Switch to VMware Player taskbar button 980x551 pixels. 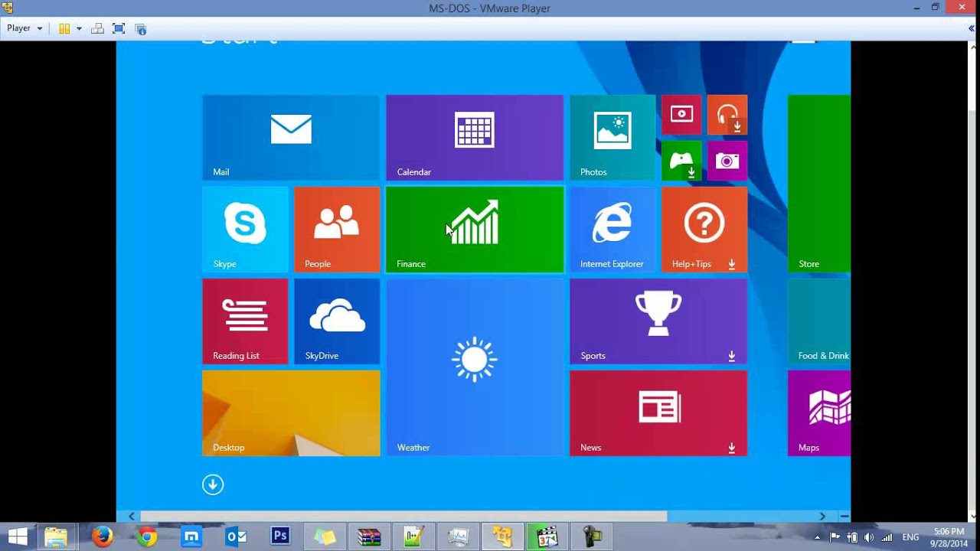click(x=502, y=537)
